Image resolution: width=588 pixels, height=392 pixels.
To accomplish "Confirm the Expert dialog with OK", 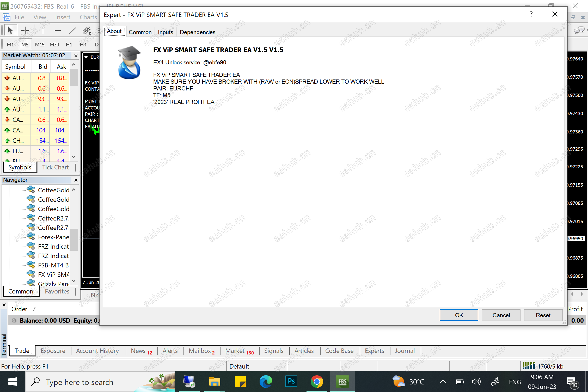I will pos(459,315).
